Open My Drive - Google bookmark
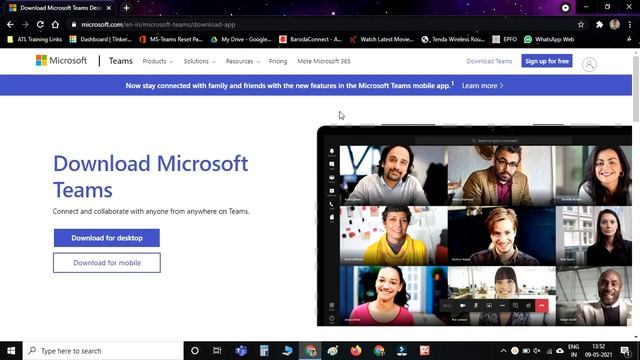The image size is (640, 360). (241, 39)
